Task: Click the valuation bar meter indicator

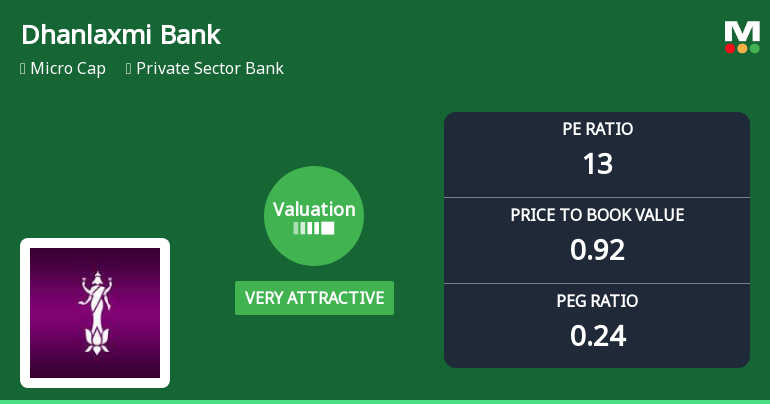Action: (x=314, y=228)
